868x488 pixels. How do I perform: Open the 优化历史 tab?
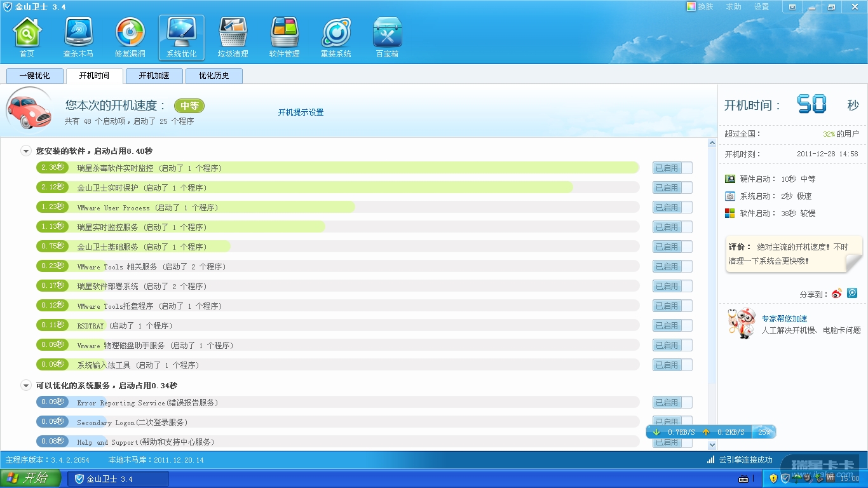214,76
